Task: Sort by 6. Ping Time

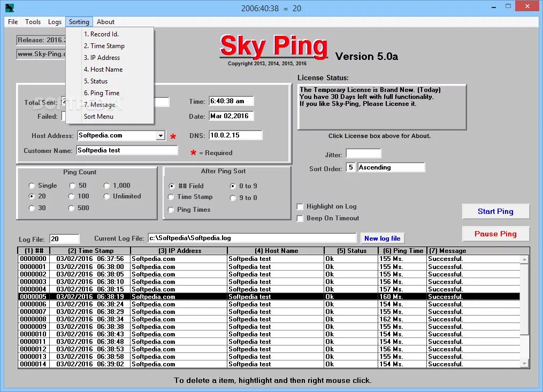Action: pos(110,93)
